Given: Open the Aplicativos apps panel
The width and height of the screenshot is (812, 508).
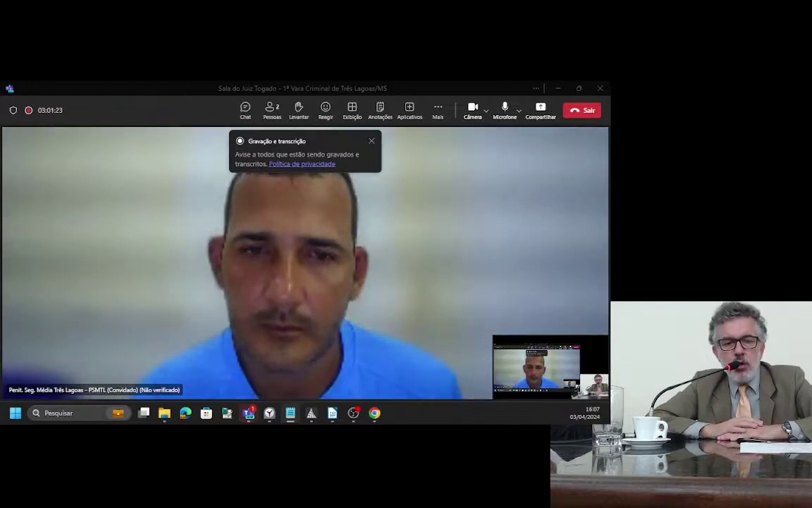Looking at the screenshot, I should click(x=410, y=110).
